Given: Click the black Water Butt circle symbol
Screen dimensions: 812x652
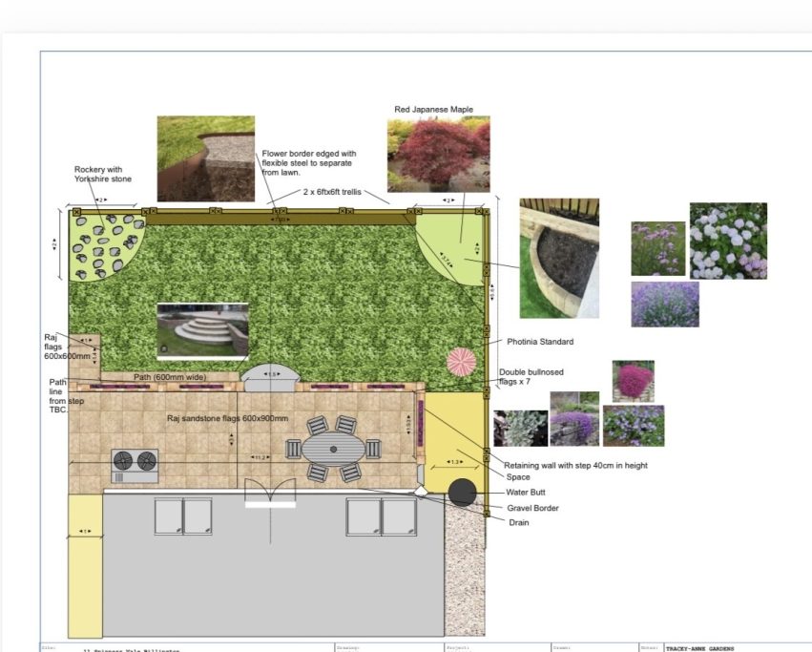Looking at the screenshot, I should point(462,493).
